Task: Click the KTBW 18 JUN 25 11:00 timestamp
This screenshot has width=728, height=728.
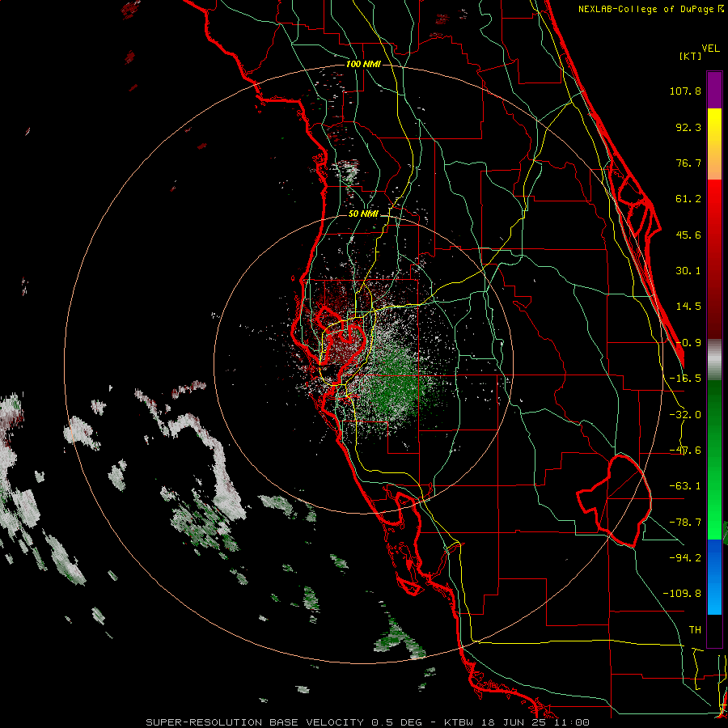Action: click(517, 722)
